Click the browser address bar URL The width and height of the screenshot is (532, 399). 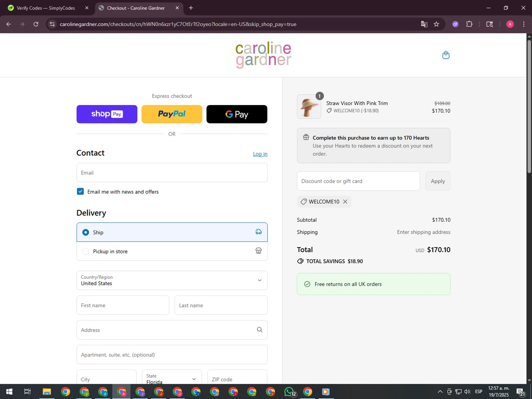178,24
